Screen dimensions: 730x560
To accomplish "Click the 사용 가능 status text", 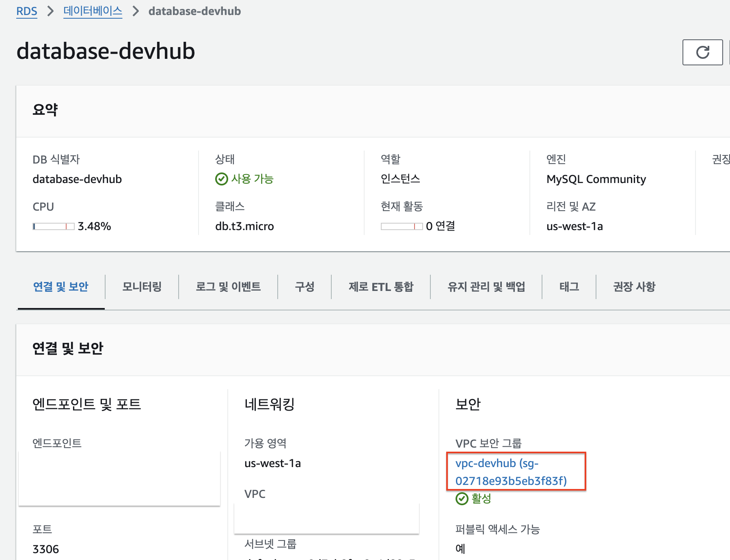I will [x=252, y=179].
